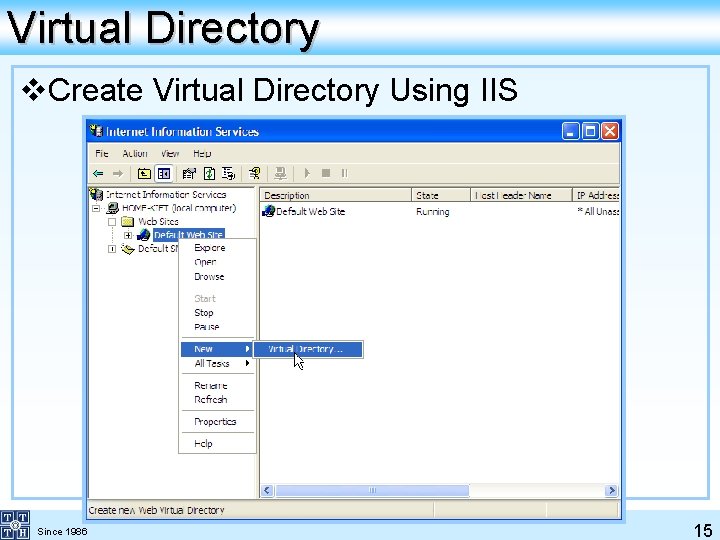Open the View menu
This screenshot has width=720, height=540.
170,153
